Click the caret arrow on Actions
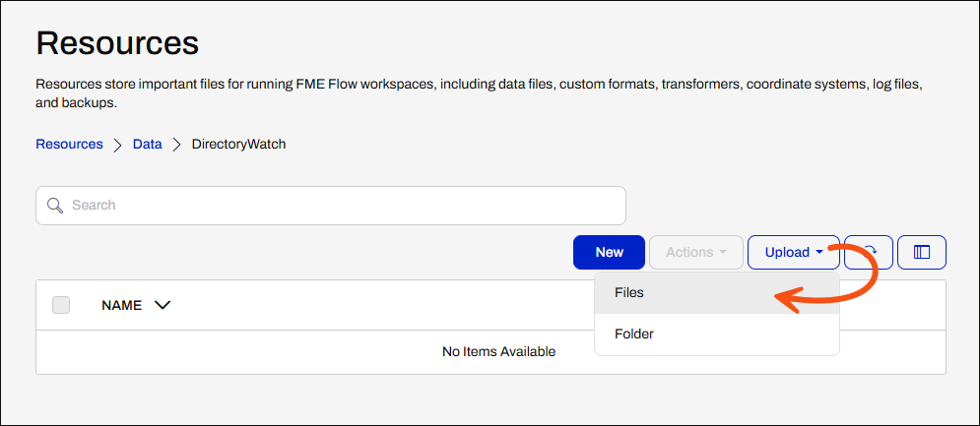Screen dimensions: 980x426 click(x=723, y=252)
